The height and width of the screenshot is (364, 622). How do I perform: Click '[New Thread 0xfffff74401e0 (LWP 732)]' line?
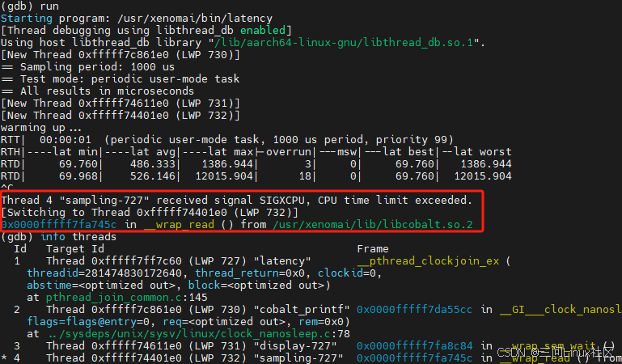click(x=121, y=116)
